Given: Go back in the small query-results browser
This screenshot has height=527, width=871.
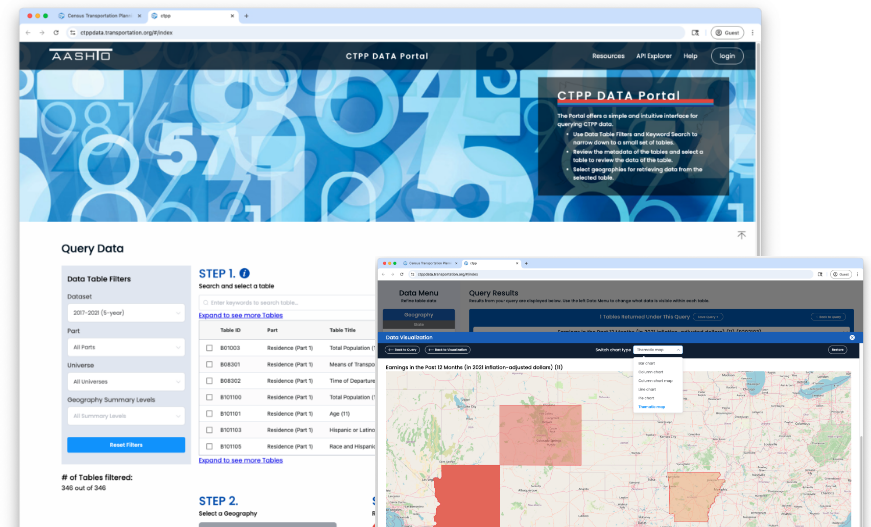Looking at the screenshot, I should pos(383,274).
